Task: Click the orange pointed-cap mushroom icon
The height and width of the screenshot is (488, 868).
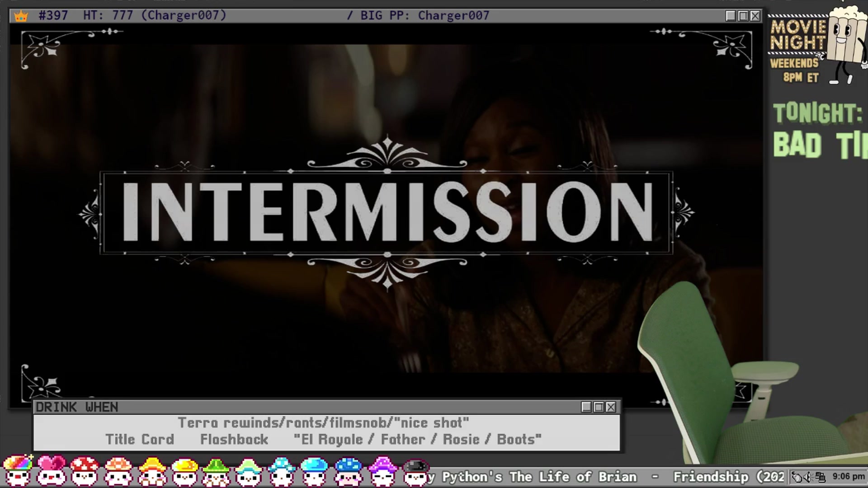Action: [x=152, y=471]
